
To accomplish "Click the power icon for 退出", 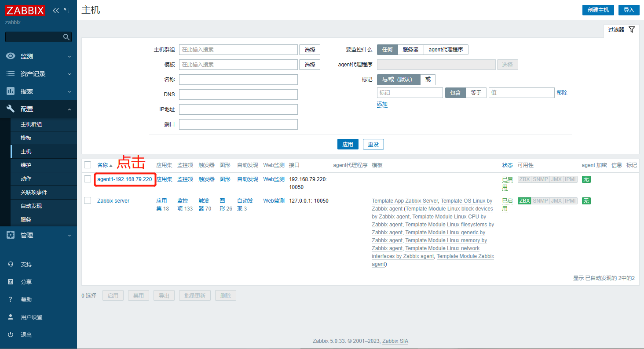I will pos(11,335).
